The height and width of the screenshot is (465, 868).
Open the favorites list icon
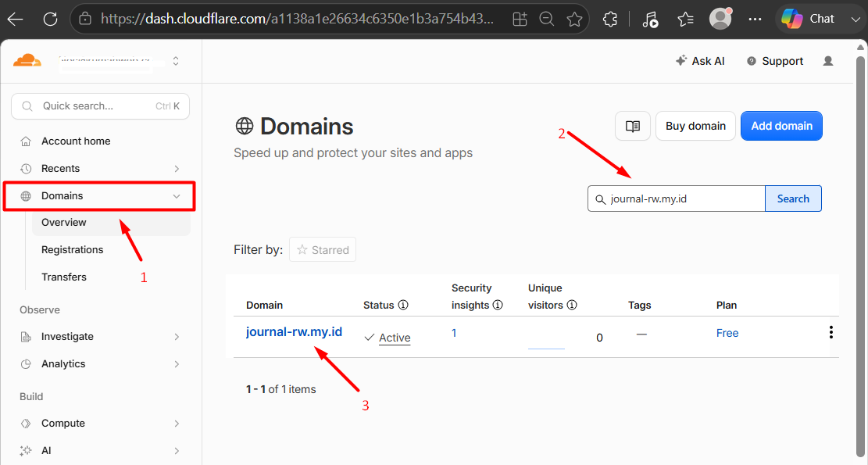[685, 20]
